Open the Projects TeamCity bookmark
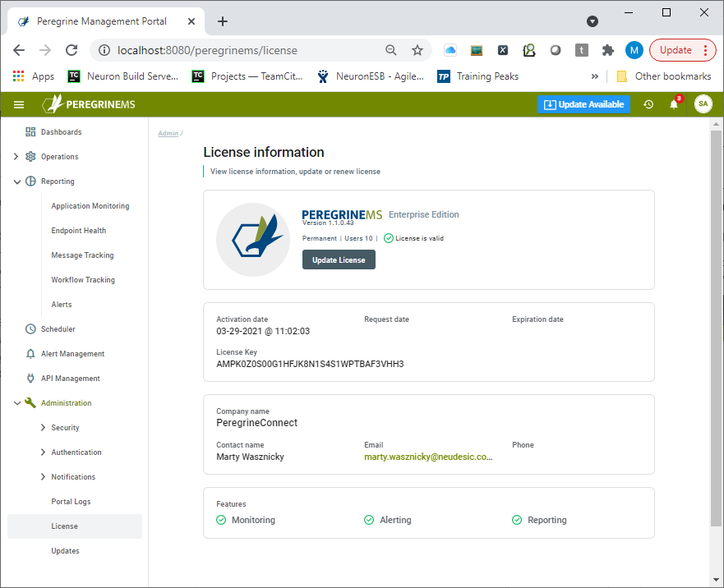The width and height of the screenshot is (724, 588). point(247,76)
